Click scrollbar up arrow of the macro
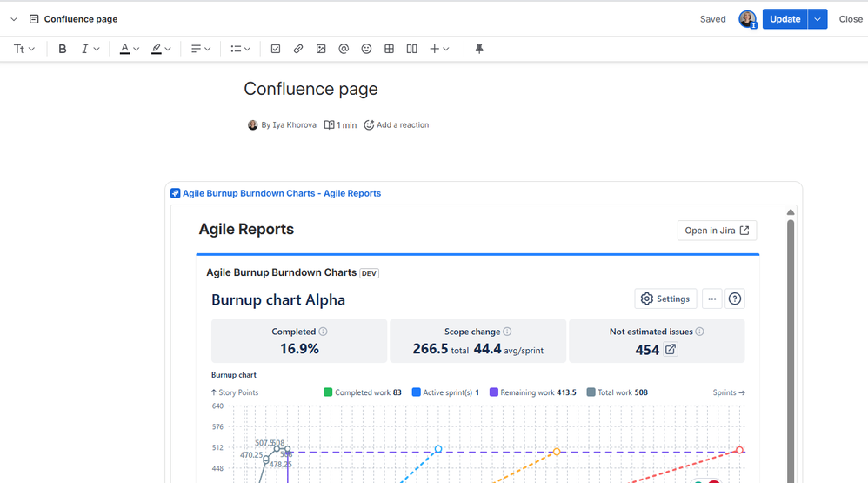This screenshot has height=483, width=868. tap(791, 212)
